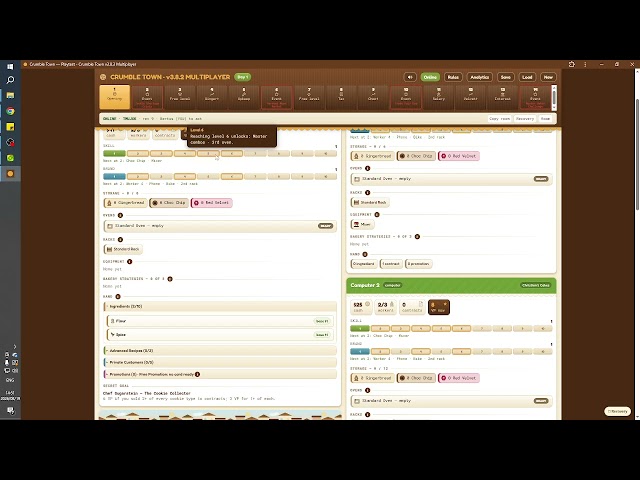The width and height of the screenshot is (640, 480).
Task: Open Ovens info icon in the panel with Ingredients hand
Action: [x=120, y=215]
